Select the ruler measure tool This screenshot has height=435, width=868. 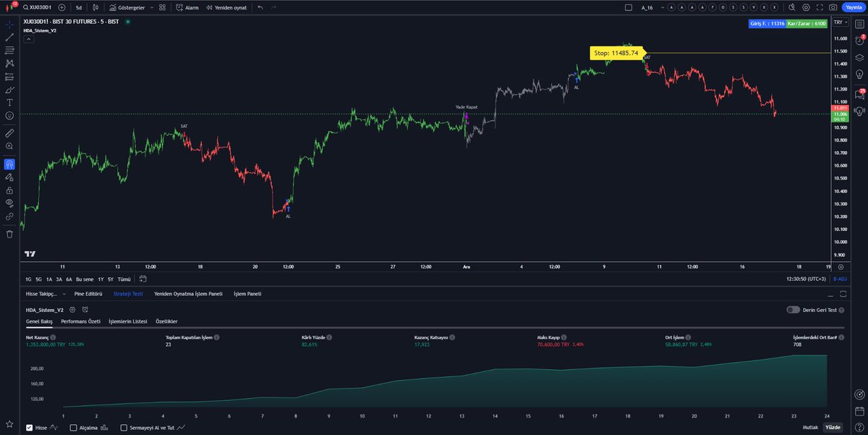point(9,133)
